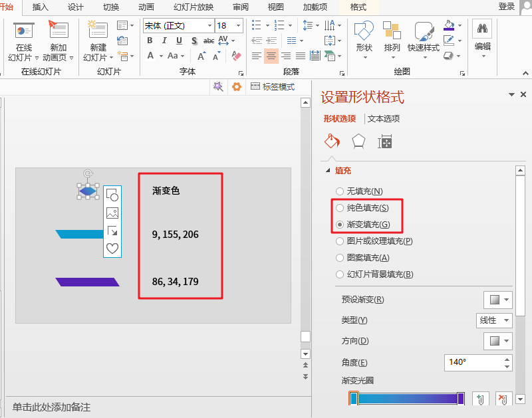Center align the text
The height and width of the screenshot is (418, 532).
pos(271,56)
